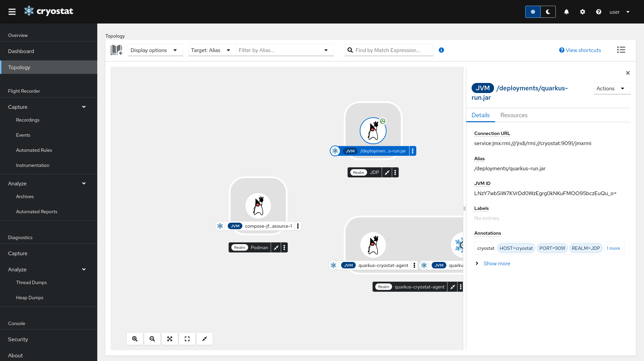Expand the Show more section
The image size is (644, 361).
(x=496, y=264)
